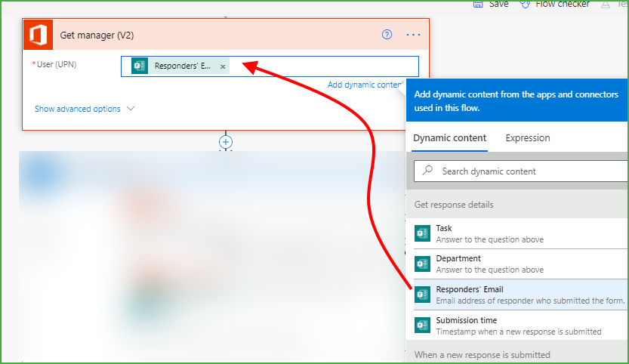This screenshot has width=629, height=364.
Task: Click the Forms icon in the Responders' token
Action: point(140,66)
